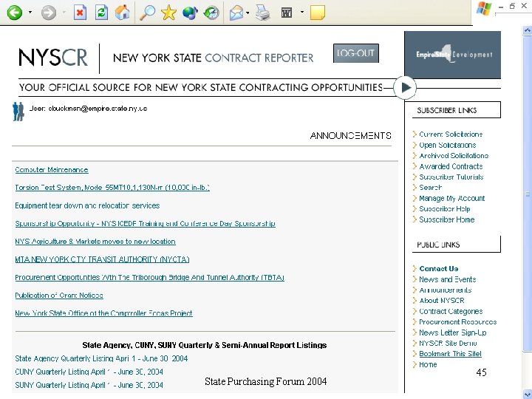Click the Contact Us public link
The width and height of the screenshot is (532, 399).
pos(439,269)
